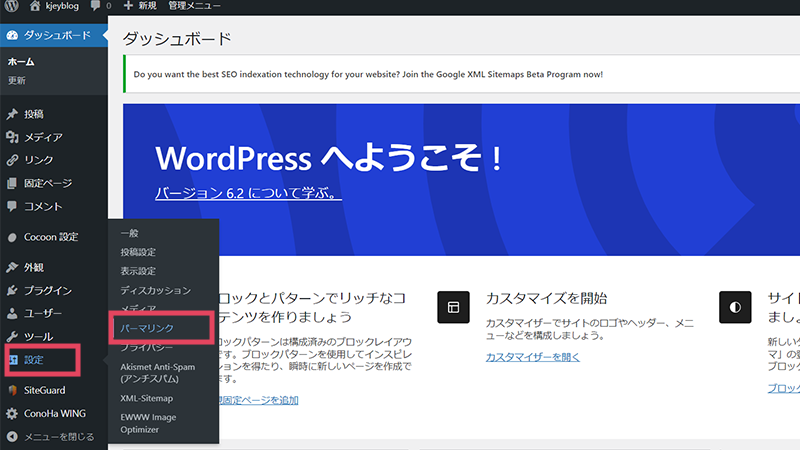Screen dimensions: 800x450
Task: Click the kjeyblog site name text
Action: point(62,6)
